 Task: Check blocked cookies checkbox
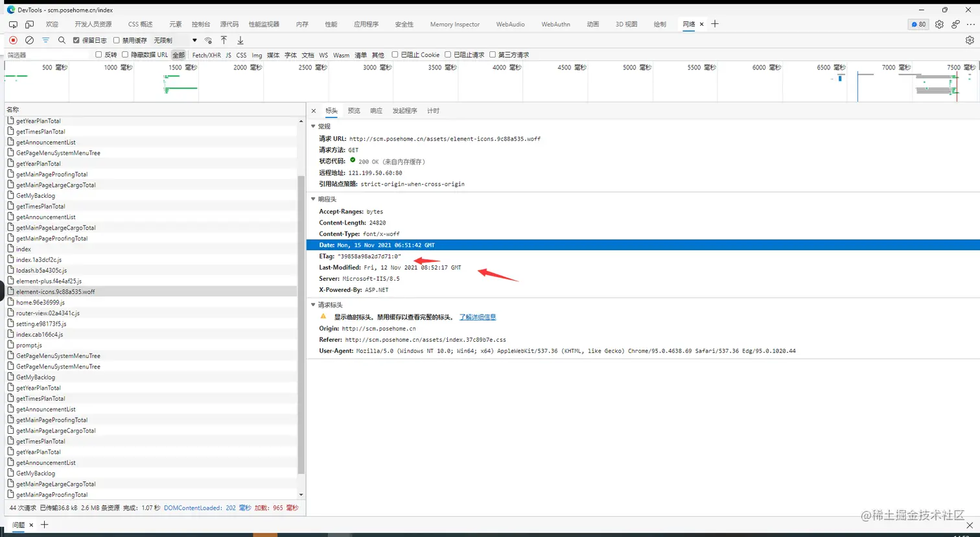pyautogui.click(x=395, y=54)
